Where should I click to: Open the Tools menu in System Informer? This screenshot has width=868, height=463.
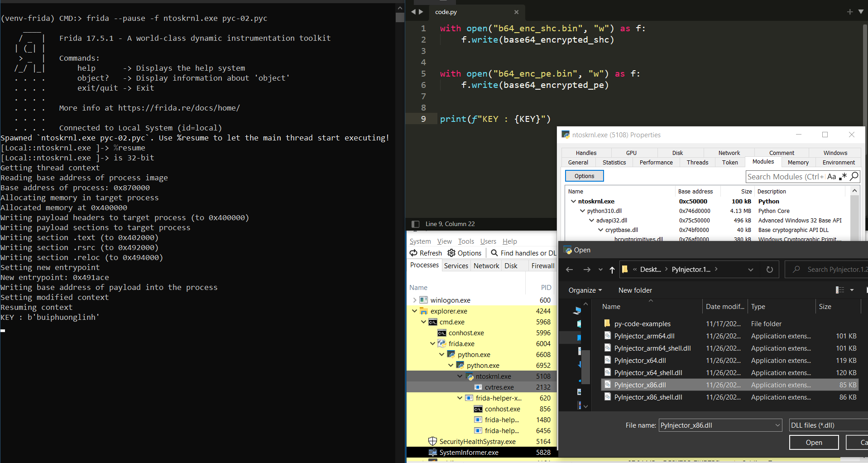pos(466,241)
